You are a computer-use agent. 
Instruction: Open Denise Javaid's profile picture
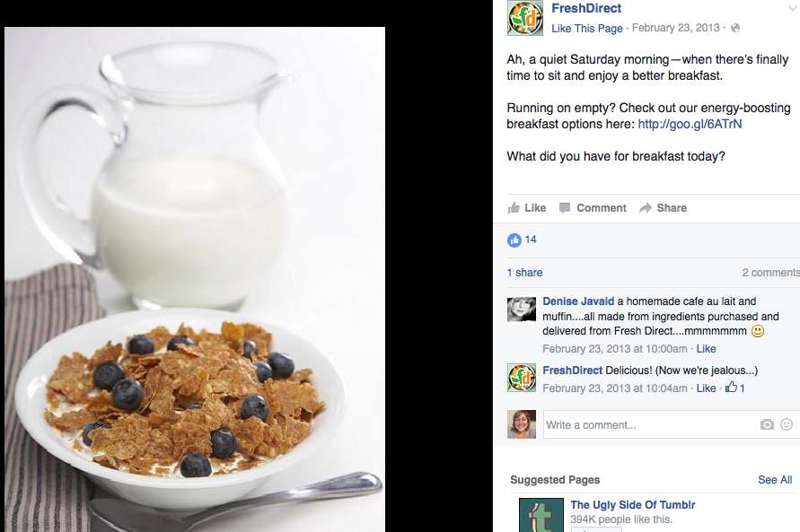point(522,310)
